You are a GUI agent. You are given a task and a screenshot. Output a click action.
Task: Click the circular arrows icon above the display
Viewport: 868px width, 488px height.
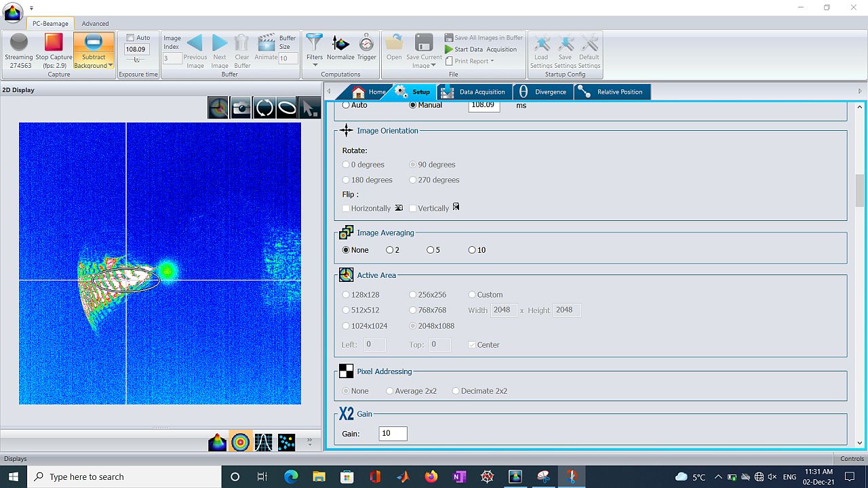pos(264,108)
